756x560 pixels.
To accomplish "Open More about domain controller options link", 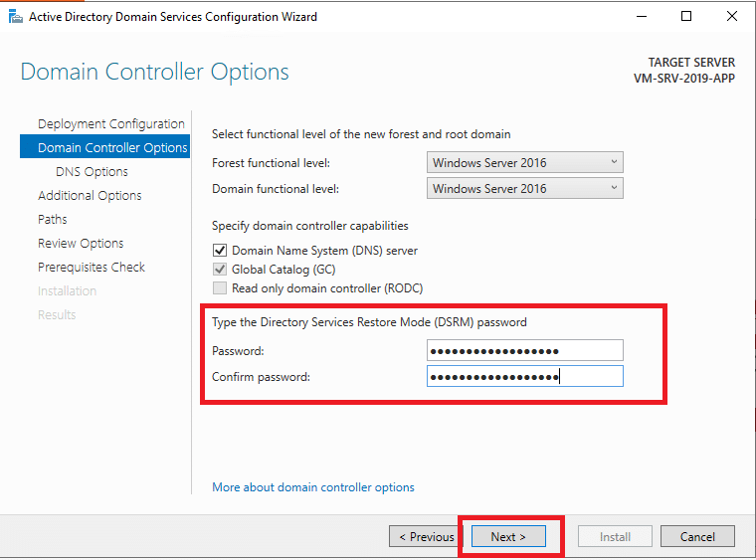I will 313,487.
